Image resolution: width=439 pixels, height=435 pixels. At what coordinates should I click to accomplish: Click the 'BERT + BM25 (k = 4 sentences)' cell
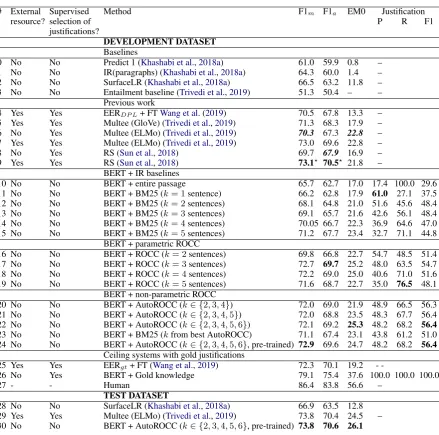[x=164, y=224]
